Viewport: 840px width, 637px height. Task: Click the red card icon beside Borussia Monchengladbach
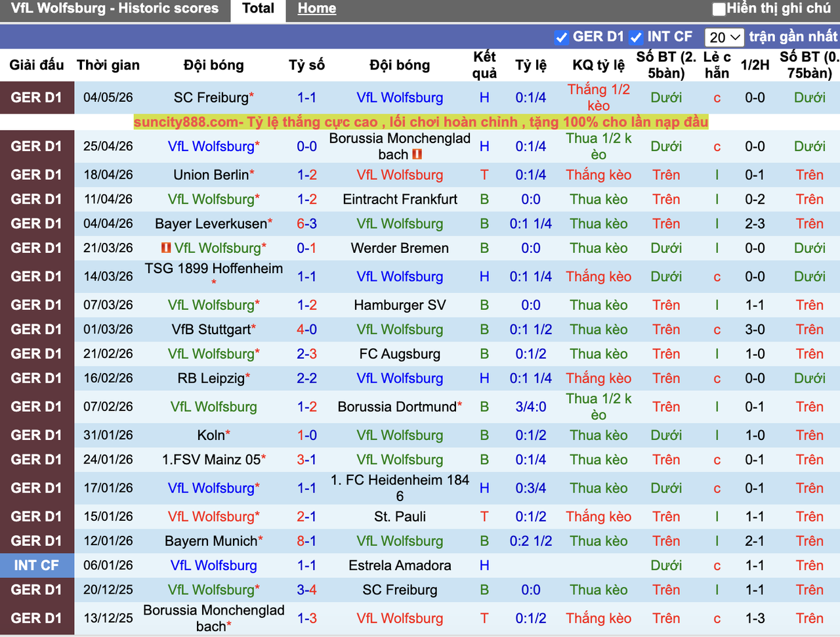pyautogui.click(x=417, y=154)
